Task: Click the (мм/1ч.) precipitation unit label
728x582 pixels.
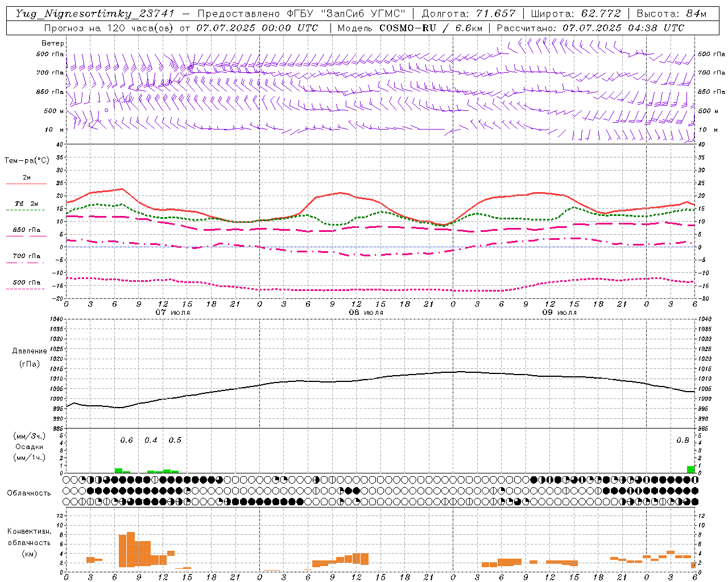Action: 30,458
